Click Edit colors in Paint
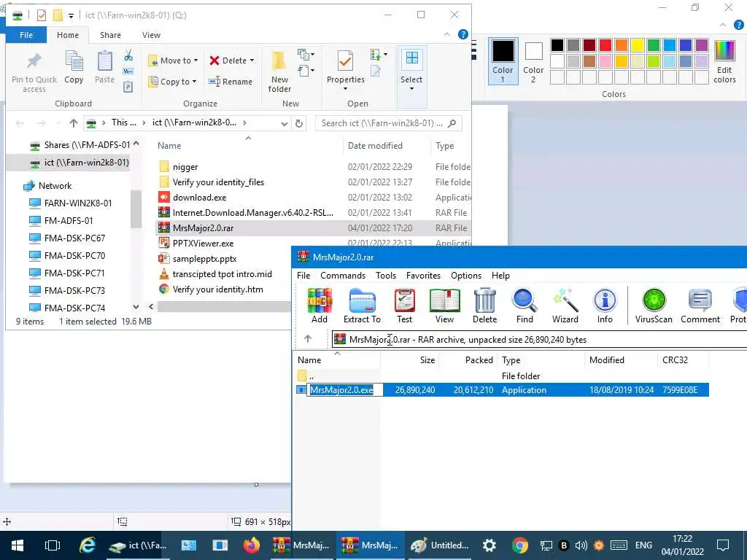Image resolution: width=747 pixels, height=560 pixels. pyautogui.click(x=724, y=62)
